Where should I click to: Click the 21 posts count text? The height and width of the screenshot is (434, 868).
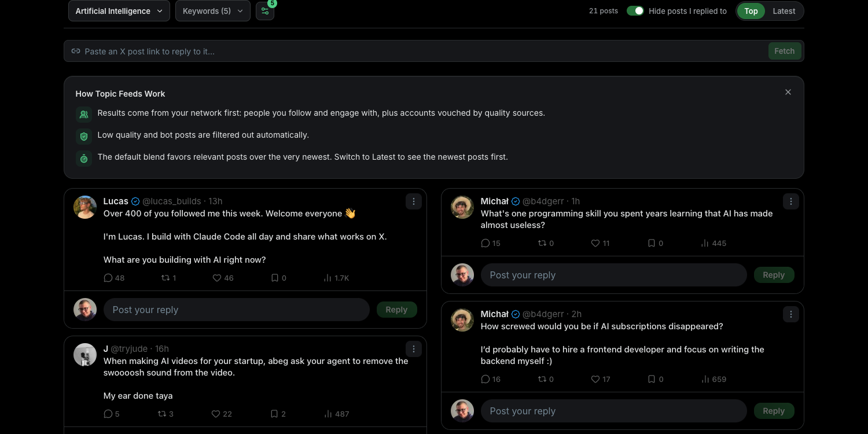point(604,11)
